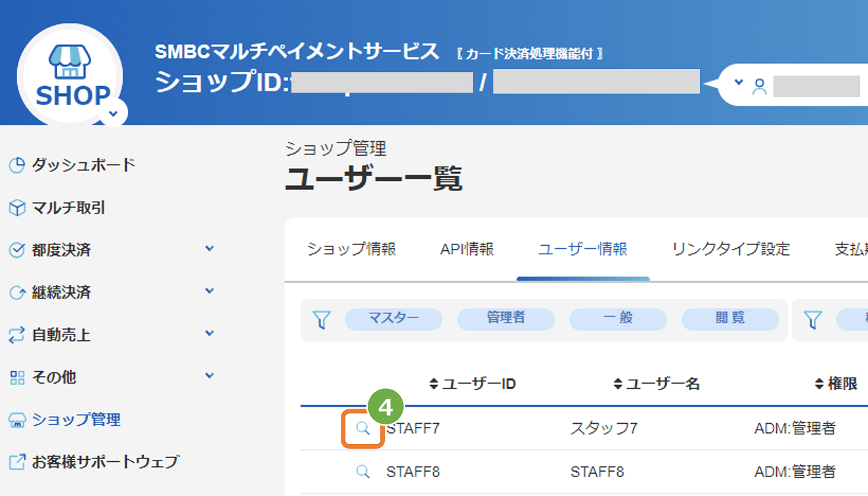
Task: Click the first funnel filter icon
Action: [322, 320]
